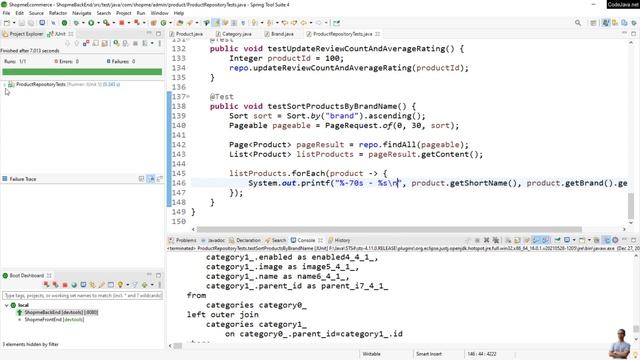Switch to the Problems tab
The width and height of the screenshot is (640, 360).
click(x=183, y=240)
